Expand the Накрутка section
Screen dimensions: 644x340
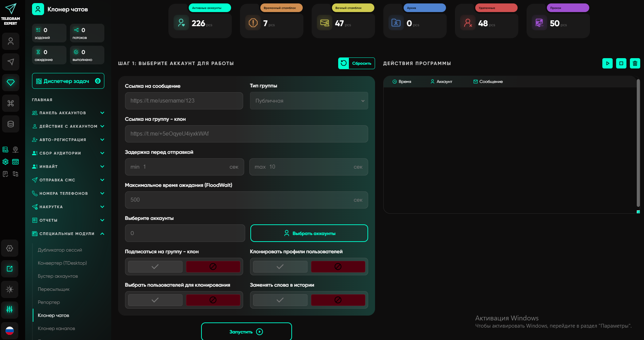click(x=68, y=207)
